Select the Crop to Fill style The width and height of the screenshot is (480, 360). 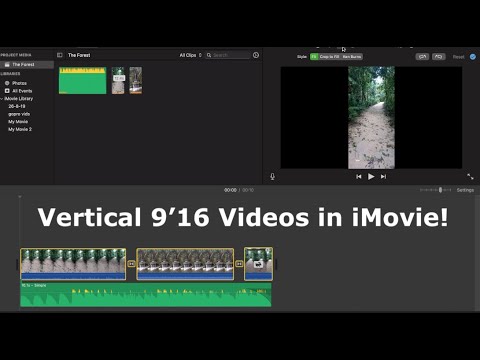[329, 57]
